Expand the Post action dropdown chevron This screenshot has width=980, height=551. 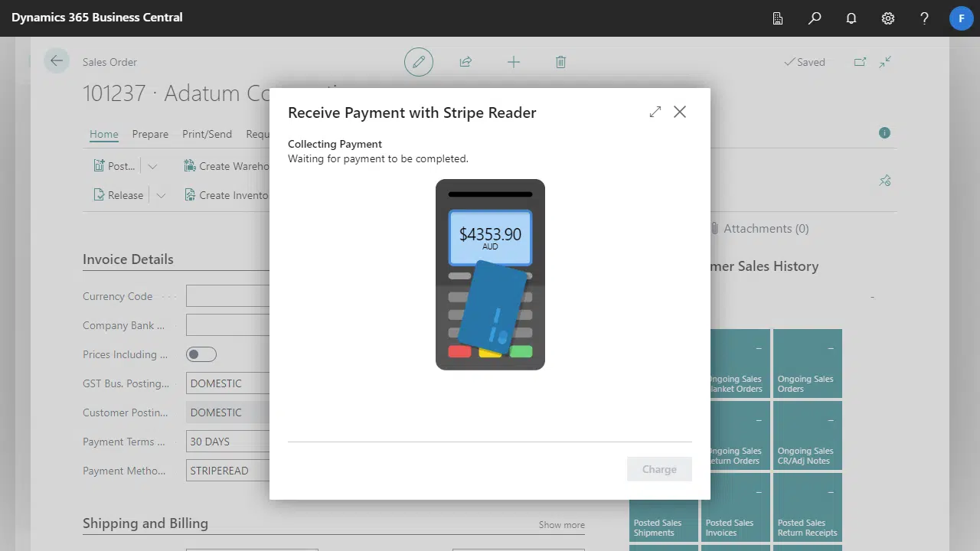click(152, 165)
